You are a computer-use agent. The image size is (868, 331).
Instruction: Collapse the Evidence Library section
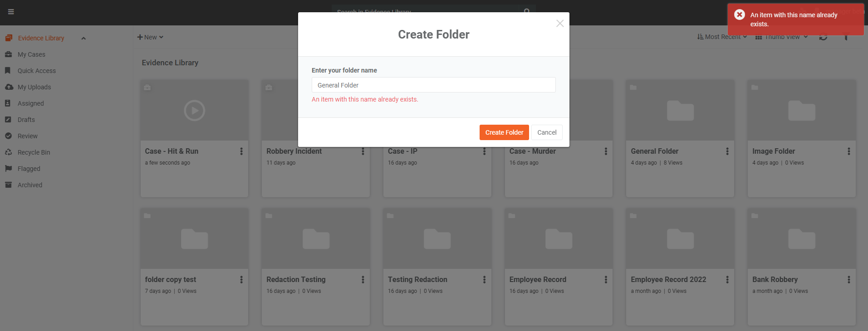[83, 39]
